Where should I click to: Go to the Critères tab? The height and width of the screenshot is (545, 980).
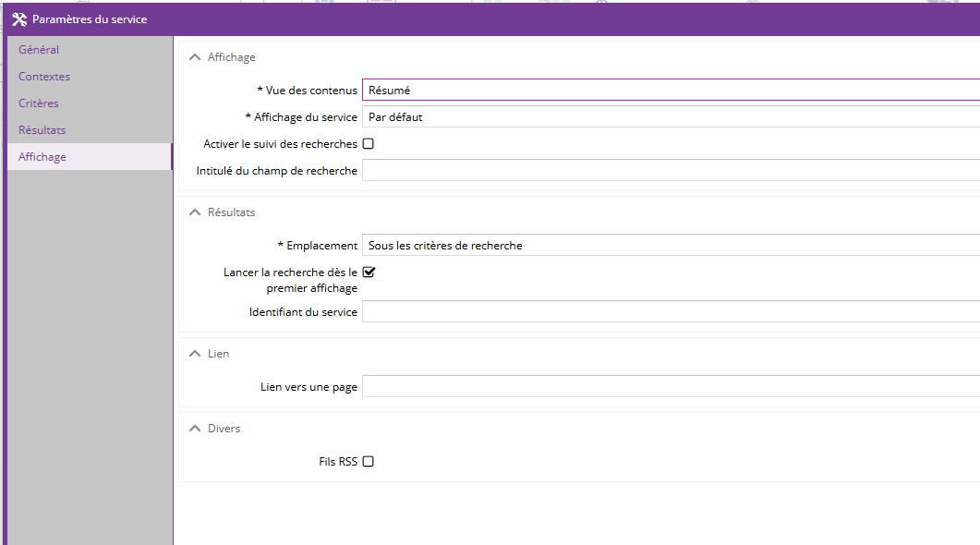pyautogui.click(x=39, y=103)
